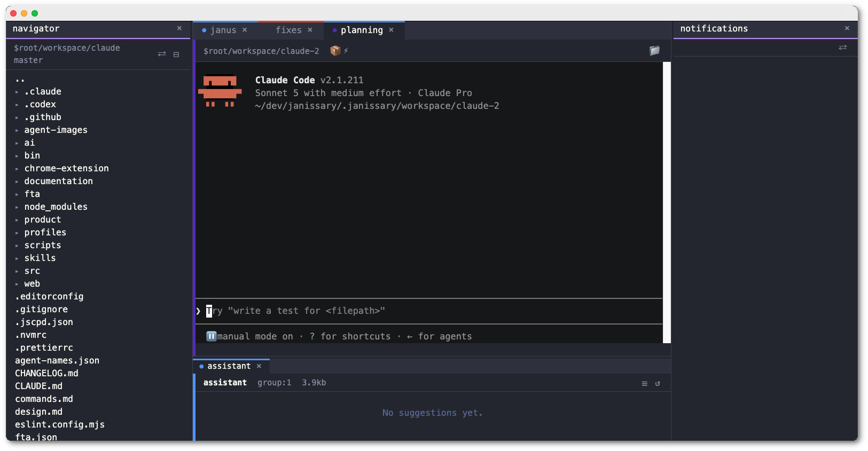
Task: Click the Claude Code pixel mascot
Action: [x=220, y=91]
